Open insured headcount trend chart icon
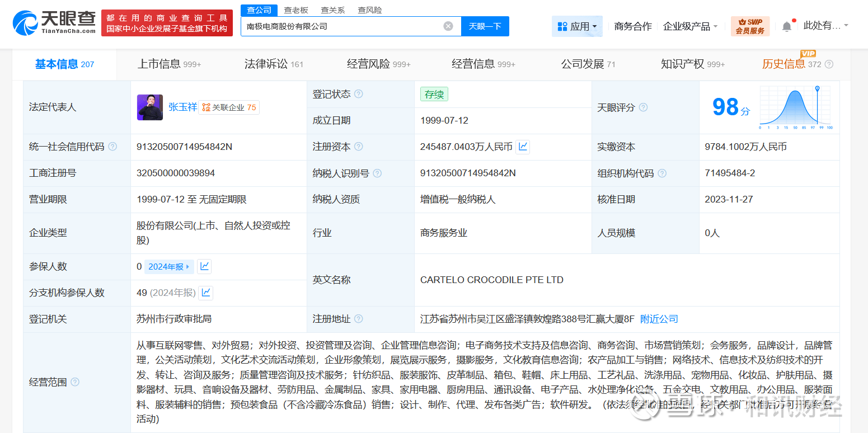This screenshot has height=433, width=868. pos(204,267)
